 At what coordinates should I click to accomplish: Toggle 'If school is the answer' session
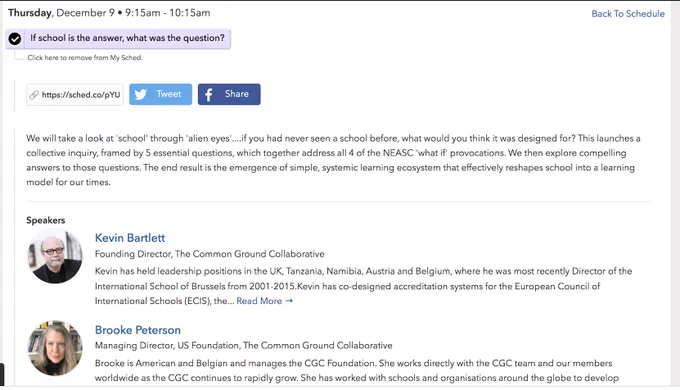coord(118,39)
